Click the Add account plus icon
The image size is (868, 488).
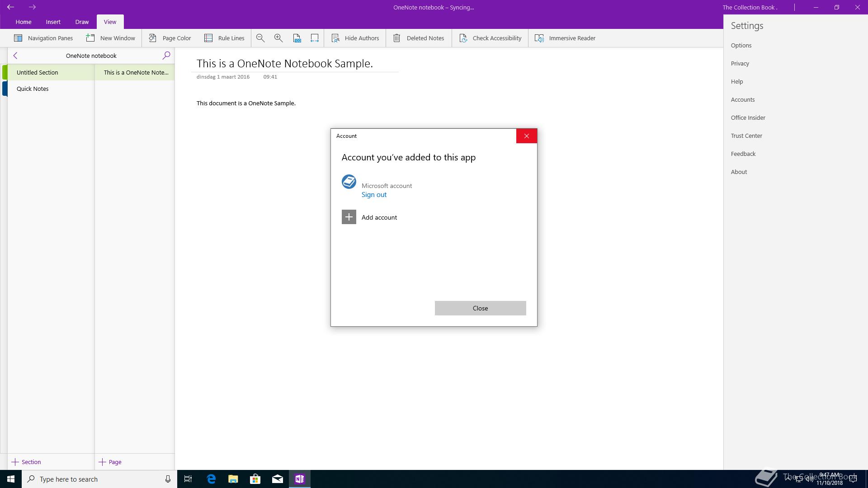coord(349,217)
